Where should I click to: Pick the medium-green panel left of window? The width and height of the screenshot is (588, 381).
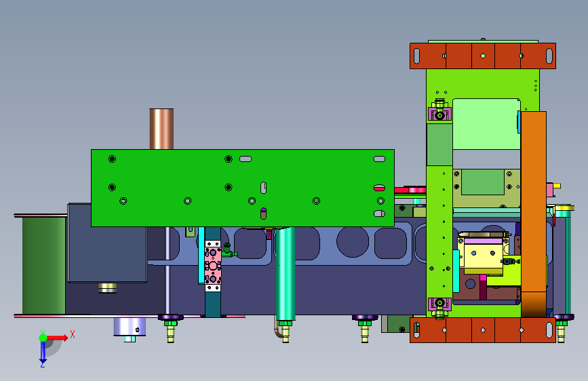(x=439, y=144)
